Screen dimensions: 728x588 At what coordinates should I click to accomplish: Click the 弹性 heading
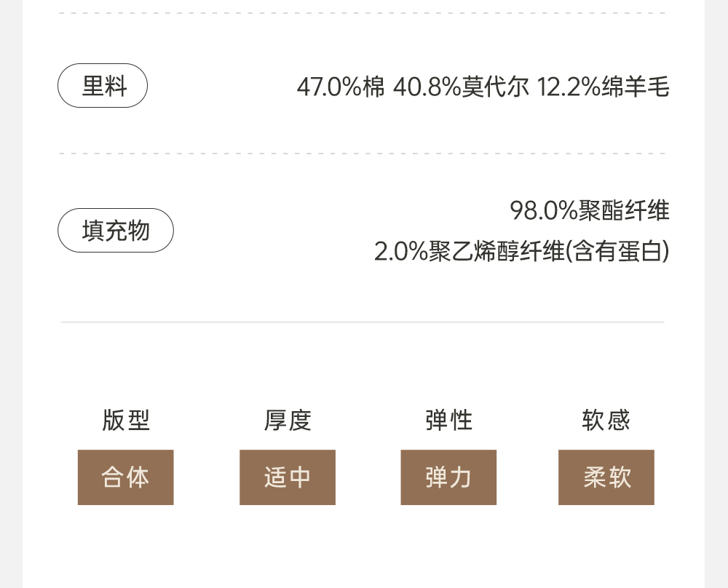point(448,420)
